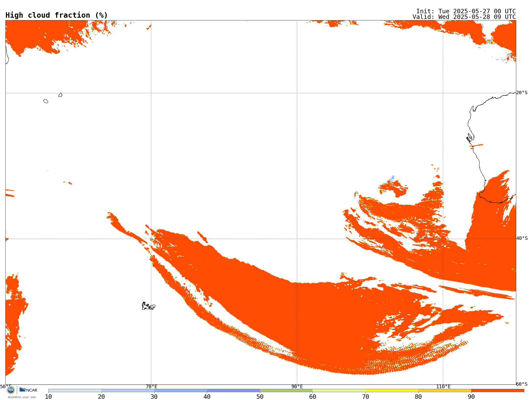Screen dimensions: 532x400
Task: Click the 30–40 blue colorbar segment
Action: pos(181,391)
